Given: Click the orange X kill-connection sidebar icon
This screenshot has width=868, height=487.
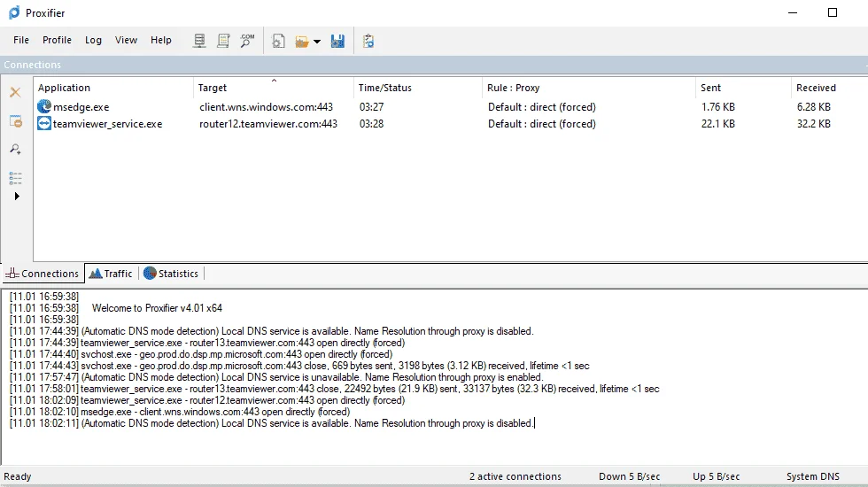Looking at the screenshot, I should coord(16,92).
